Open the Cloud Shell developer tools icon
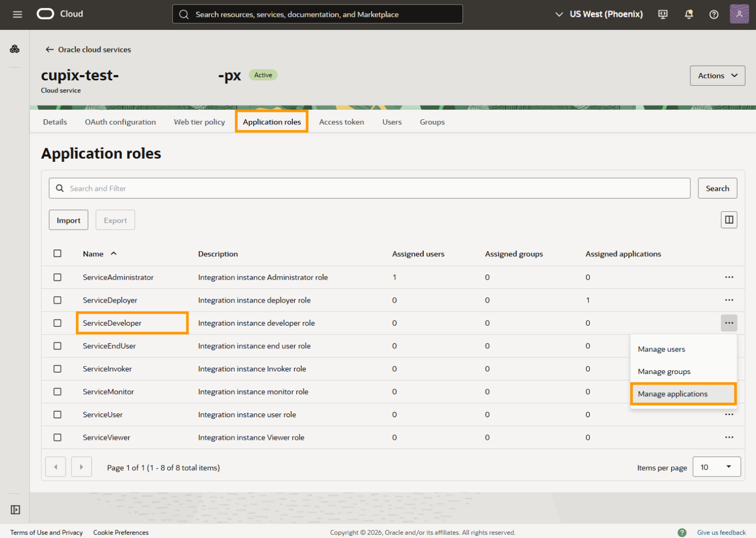Image resolution: width=756 pixels, height=538 pixels. point(663,14)
